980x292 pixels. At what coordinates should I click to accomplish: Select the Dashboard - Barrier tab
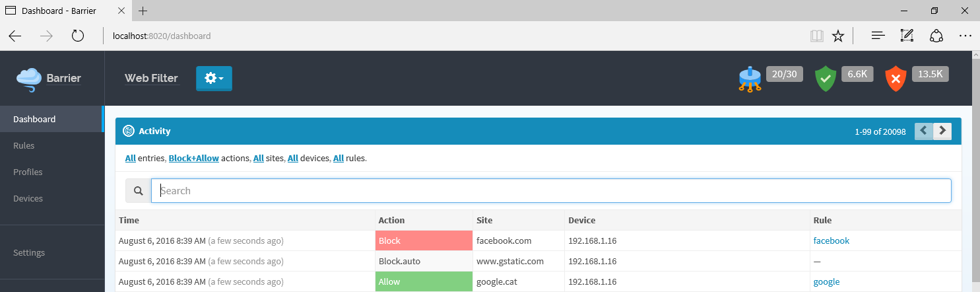pyautogui.click(x=66, y=11)
